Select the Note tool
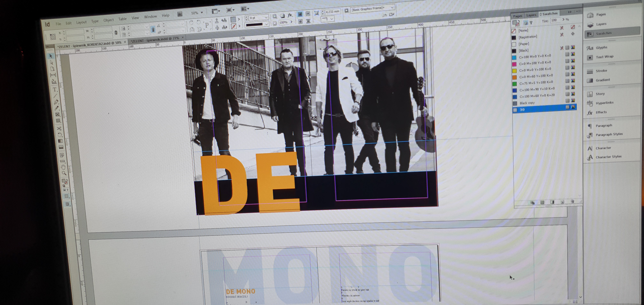This screenshot has width=644, height=305. tap(62, 155)
